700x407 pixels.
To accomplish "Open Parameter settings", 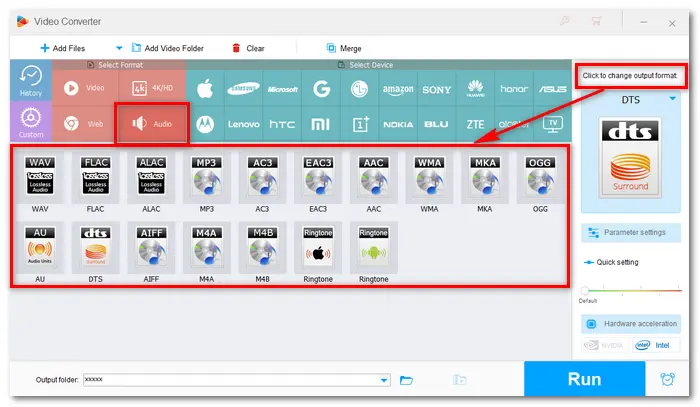I will (631, 233).
